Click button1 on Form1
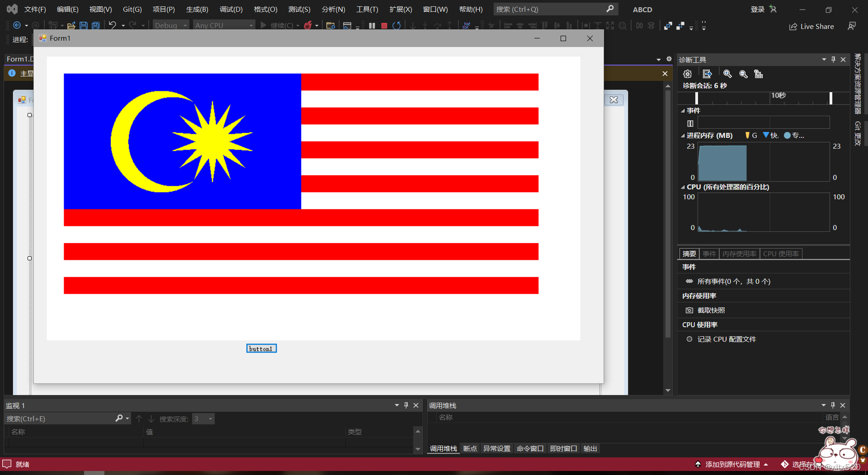Viewport: 868px width, 475px height. tap(261, 348)
